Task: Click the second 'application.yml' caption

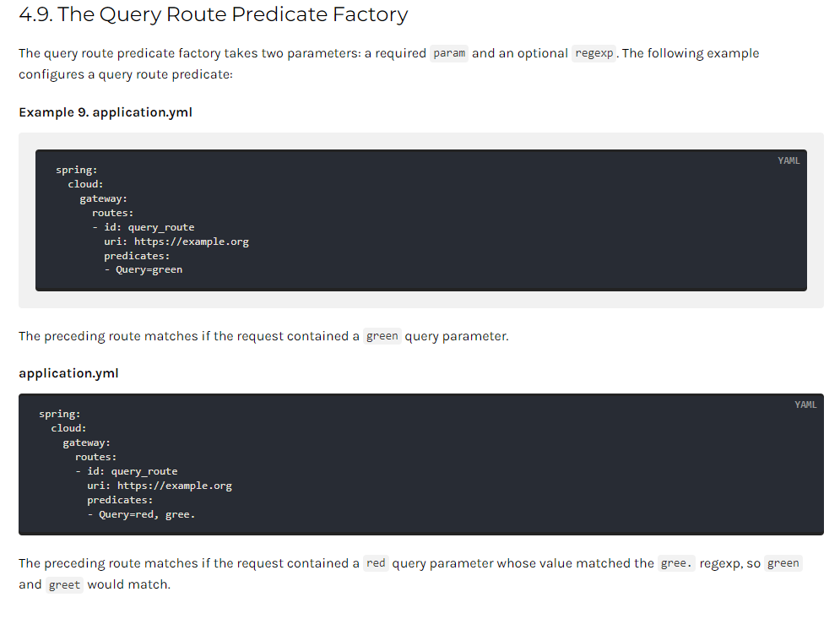Action: (x=68, y=373)
